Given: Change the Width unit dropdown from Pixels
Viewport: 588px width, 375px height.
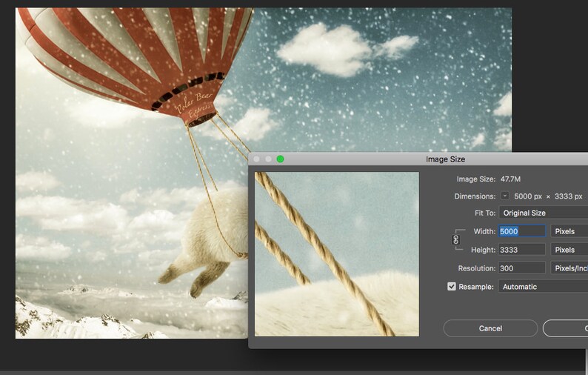Looking at the screenshot, I should 569,231.
